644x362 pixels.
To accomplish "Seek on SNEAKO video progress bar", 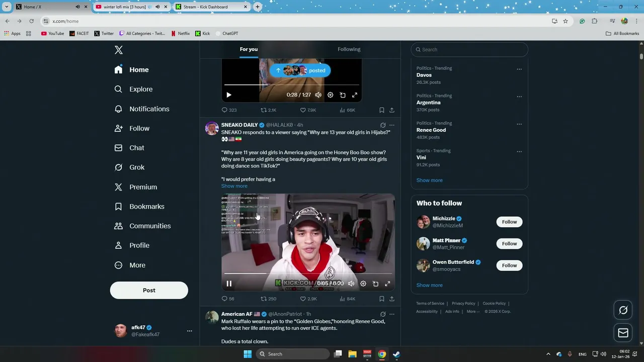I will point(308,274).
